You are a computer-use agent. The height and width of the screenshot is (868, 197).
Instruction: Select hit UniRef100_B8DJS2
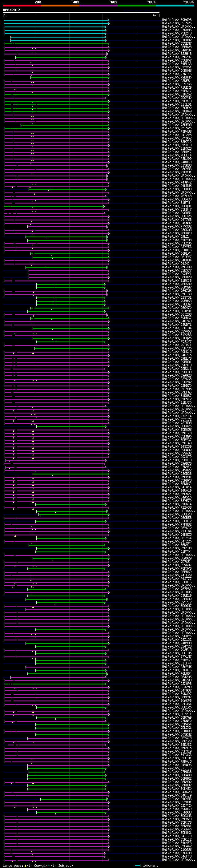tap(177, 744)
